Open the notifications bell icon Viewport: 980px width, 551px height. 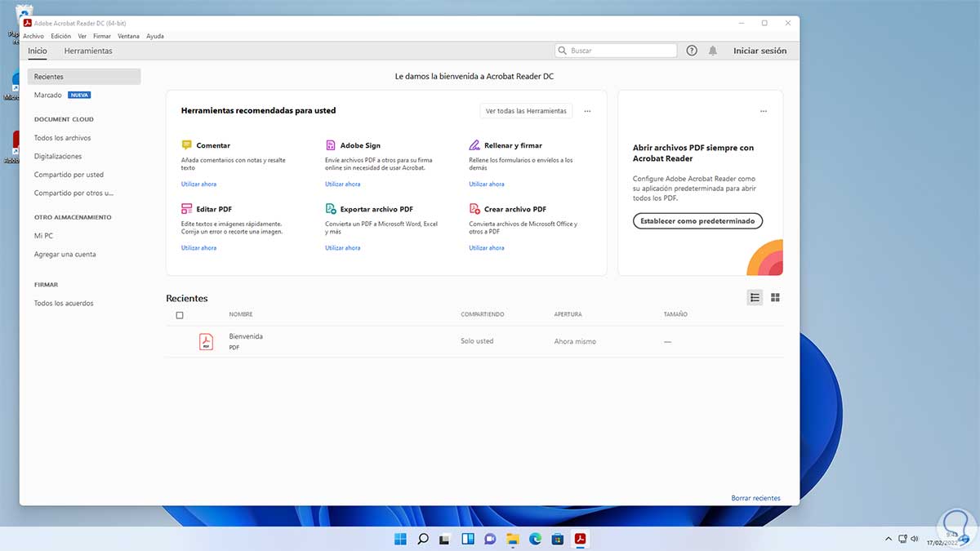(713, 51)
